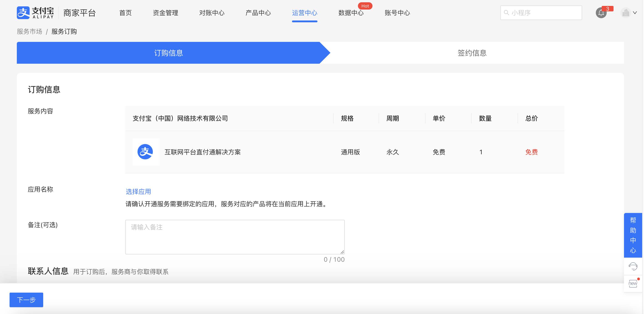Click the Alipay service product thumbnail
This screenshot has height=314, width=644.
(x=146, y=152)
